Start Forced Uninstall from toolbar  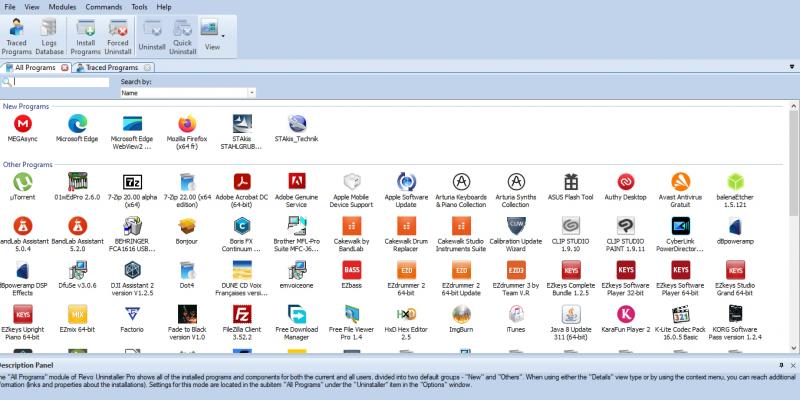point(118,37)
